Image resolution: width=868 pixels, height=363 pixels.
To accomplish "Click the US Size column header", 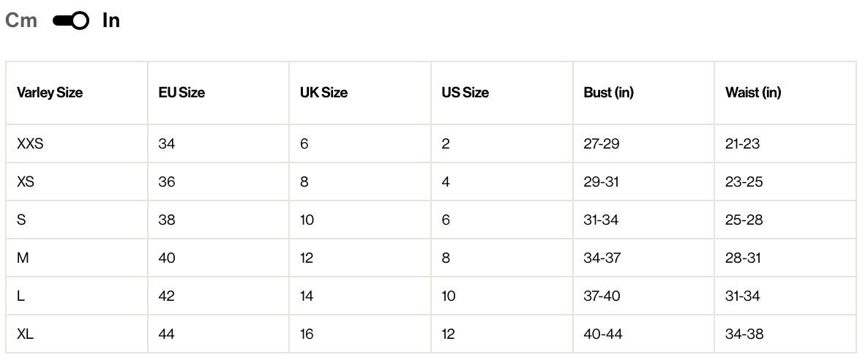I will [x=465, y=93].
